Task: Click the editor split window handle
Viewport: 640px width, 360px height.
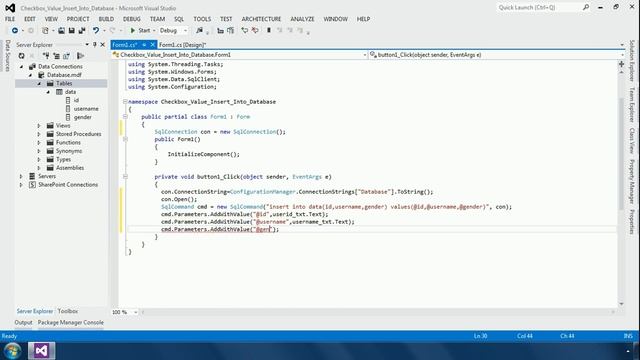Action: click(621, 64)
